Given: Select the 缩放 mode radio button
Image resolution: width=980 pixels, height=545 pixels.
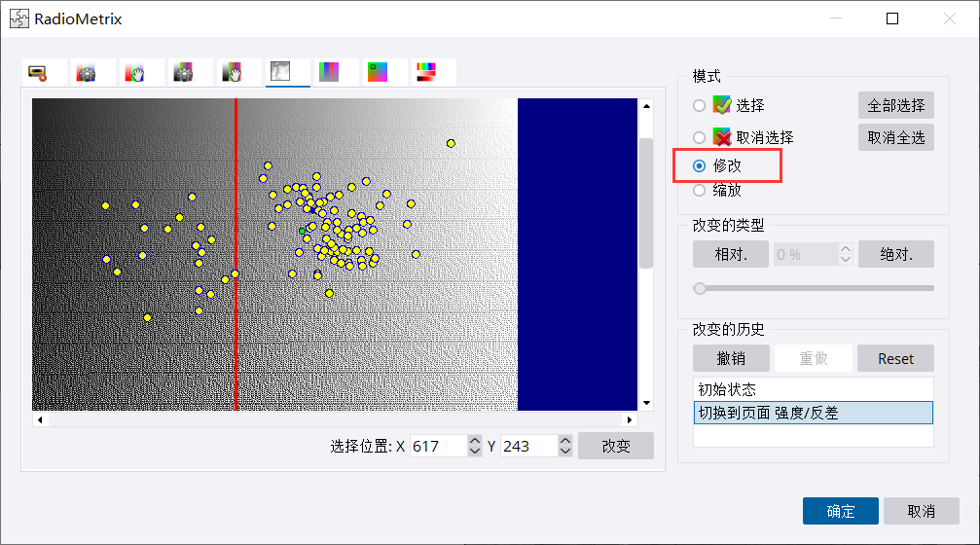Looking at the screenshot, I should 699,191.
